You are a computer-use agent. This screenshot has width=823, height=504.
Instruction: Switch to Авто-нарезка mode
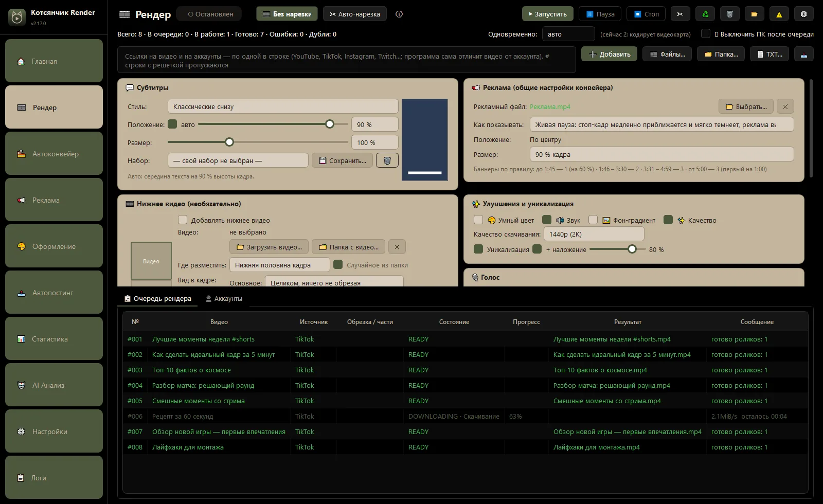[355, 14]
